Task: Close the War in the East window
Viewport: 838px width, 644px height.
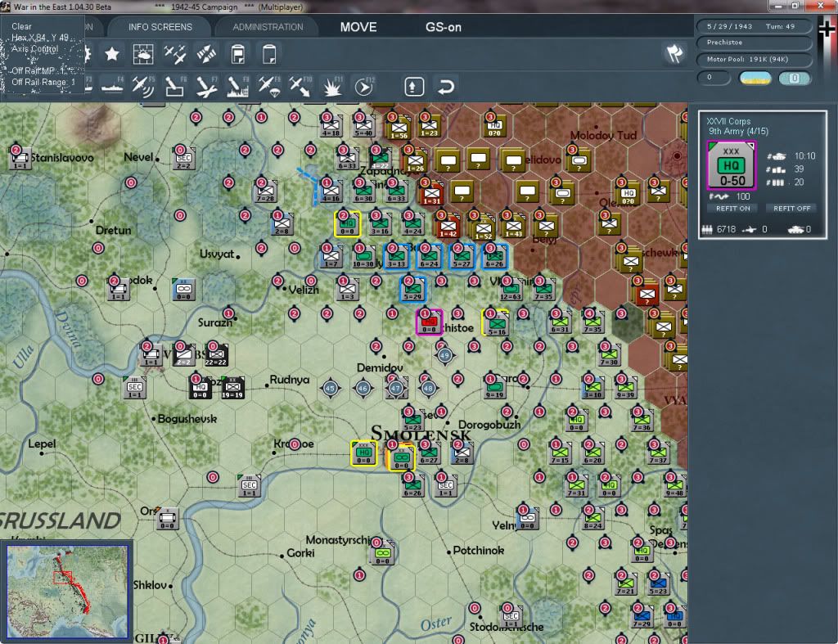Action: coord(820,6)
